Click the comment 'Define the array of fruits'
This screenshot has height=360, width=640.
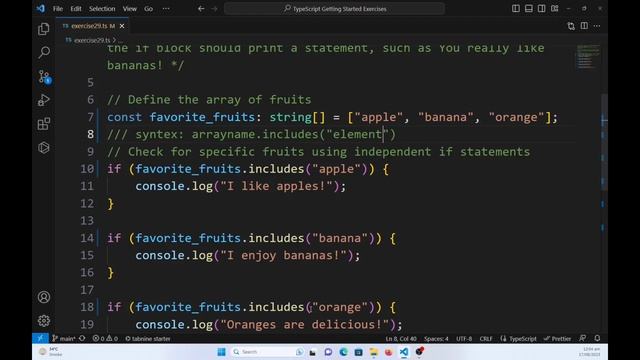click(220, 100)
